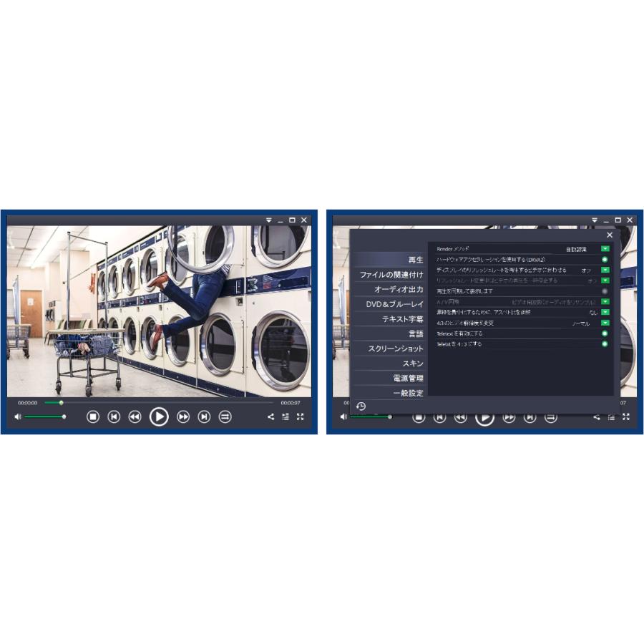Click the seek bar in the left player
Screen dimensions: 644x644
tap(157, 402)
